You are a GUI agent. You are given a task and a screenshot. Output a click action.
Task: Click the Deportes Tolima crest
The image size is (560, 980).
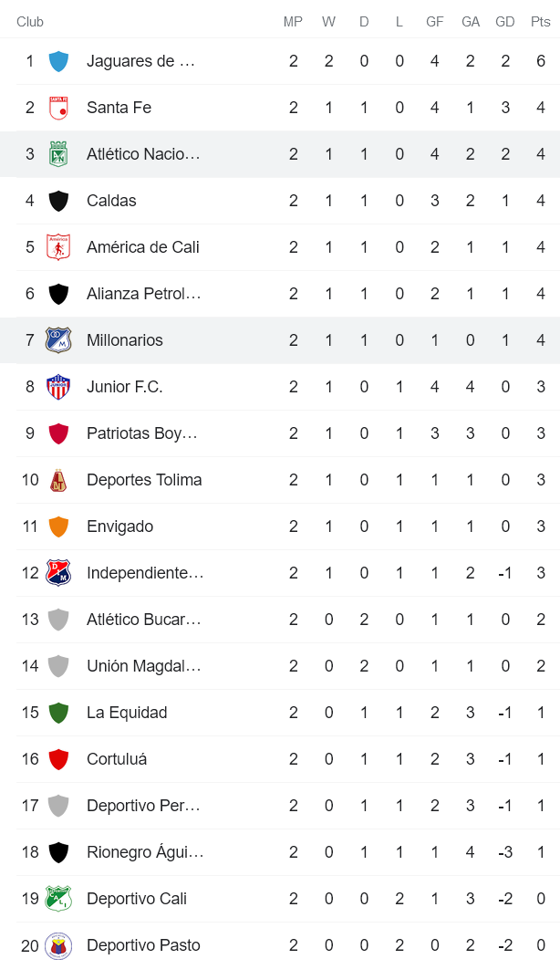coord(57,479)
